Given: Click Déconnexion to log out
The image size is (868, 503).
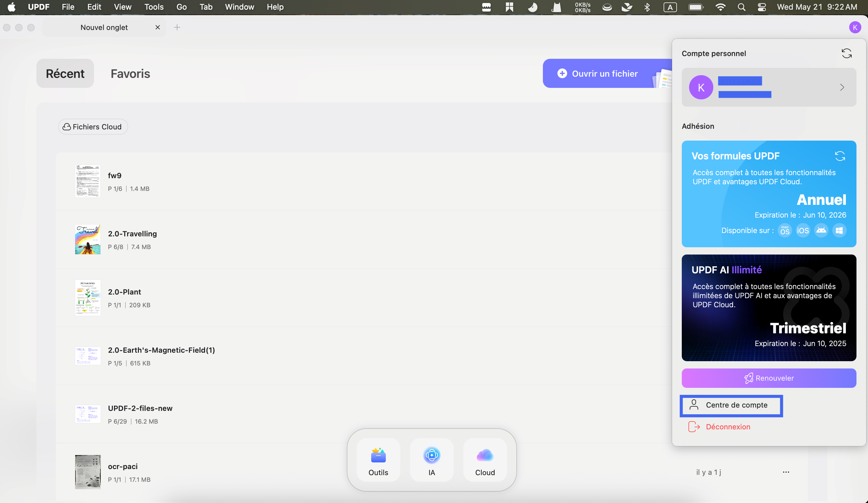Looking at the screenshot, I should [720, 427].
